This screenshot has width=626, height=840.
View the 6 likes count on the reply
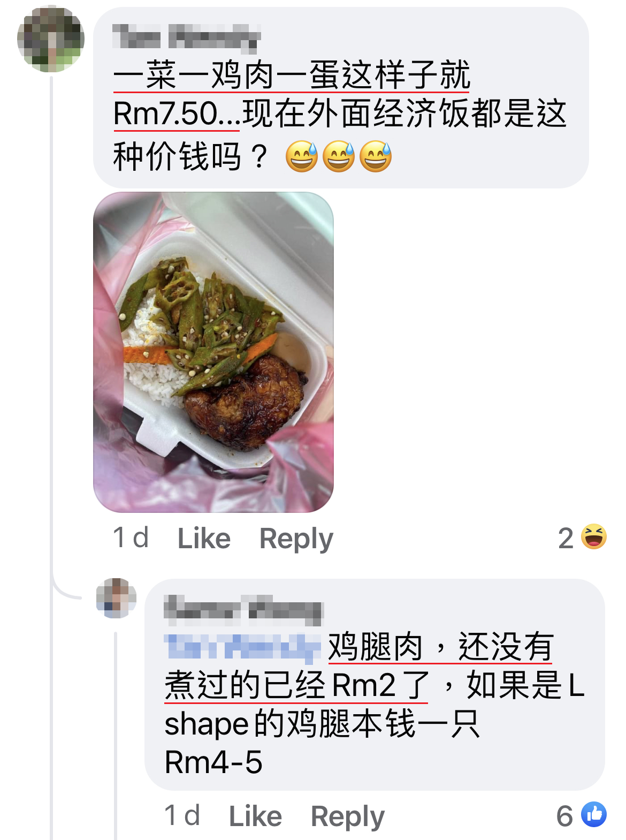[565, 816]
